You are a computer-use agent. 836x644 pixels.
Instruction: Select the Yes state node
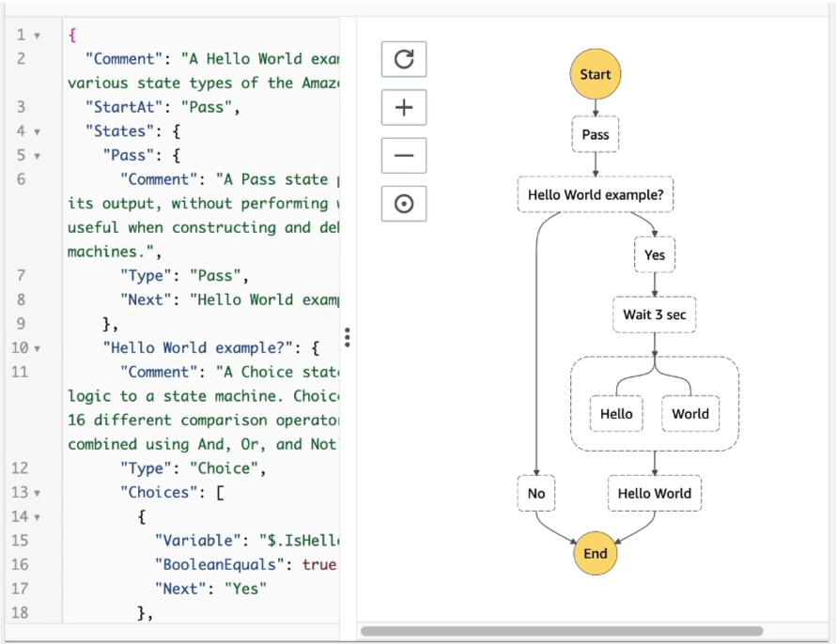654,255
